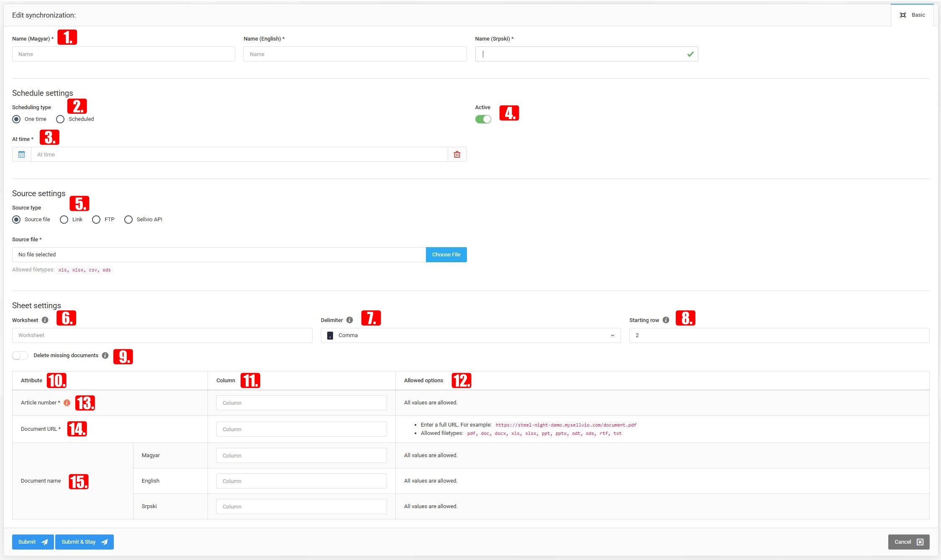This screenshot has width=941, height=560.
Task: Click the Worksheet text field
Action: point(162,335)
